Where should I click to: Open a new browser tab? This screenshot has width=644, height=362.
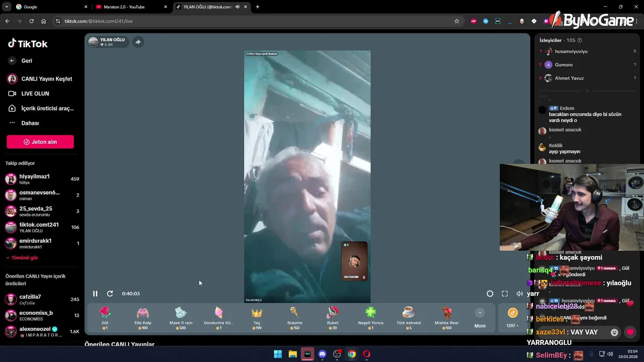tap(258, 7)
